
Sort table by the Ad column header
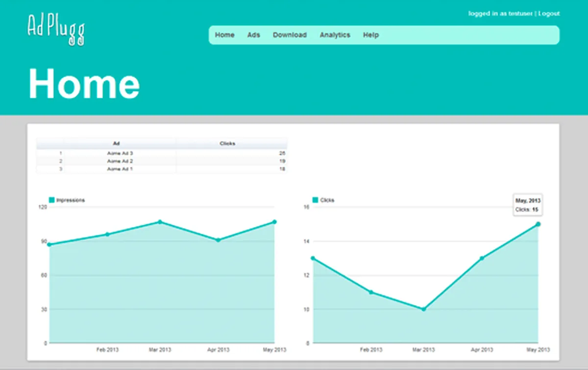pos(116,143)
